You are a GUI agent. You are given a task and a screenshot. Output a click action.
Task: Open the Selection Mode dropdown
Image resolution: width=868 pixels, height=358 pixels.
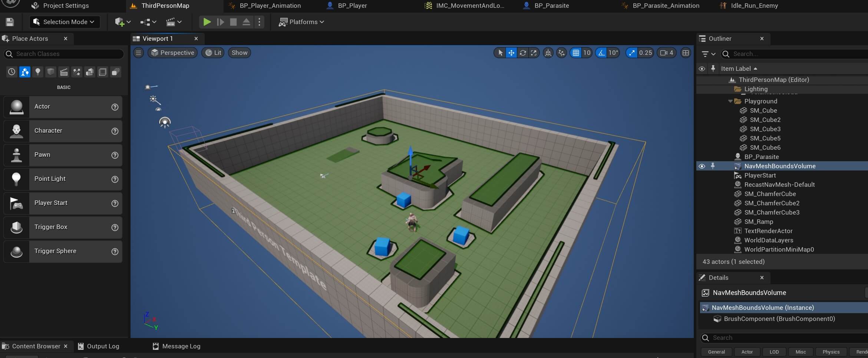[65, 22]
